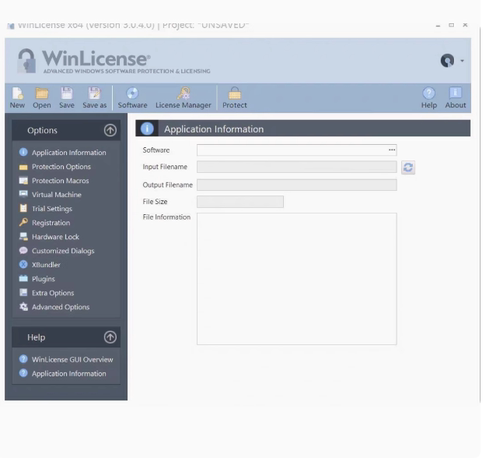The width and height of the screenshot is (500, 462).
Task: Click the Input Filename field
Action: coord(297,167)
